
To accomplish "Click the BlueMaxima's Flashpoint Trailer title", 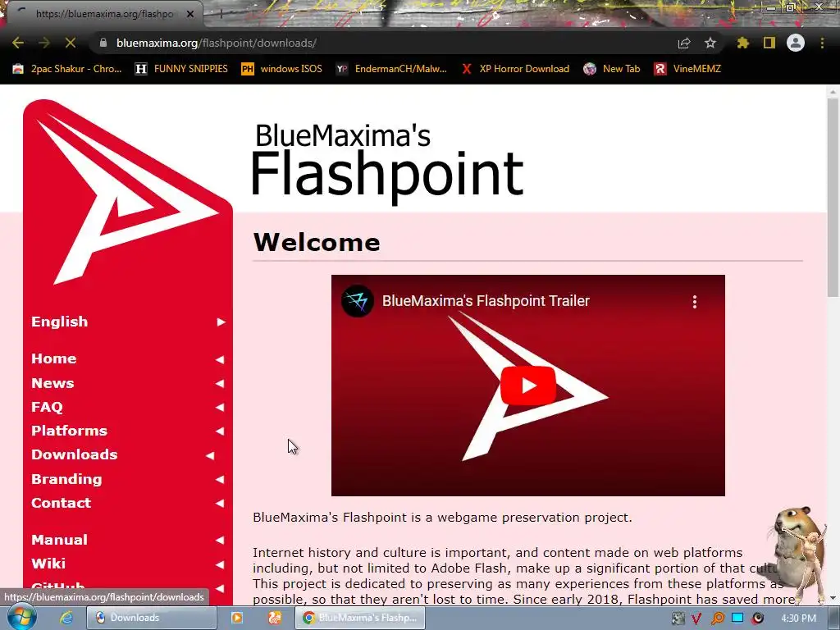I will (486, 301).
